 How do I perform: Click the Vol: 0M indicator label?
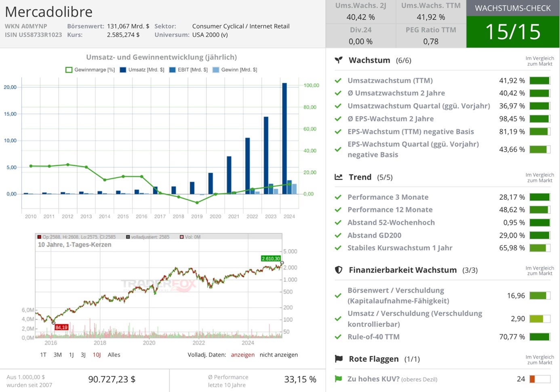click(190, 237)
